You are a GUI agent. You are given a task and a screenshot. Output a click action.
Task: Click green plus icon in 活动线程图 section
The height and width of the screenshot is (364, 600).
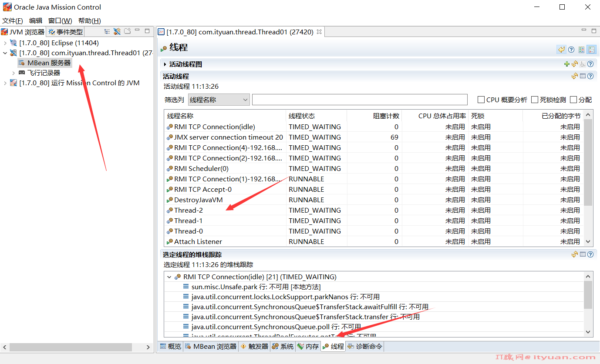[566, 64]
